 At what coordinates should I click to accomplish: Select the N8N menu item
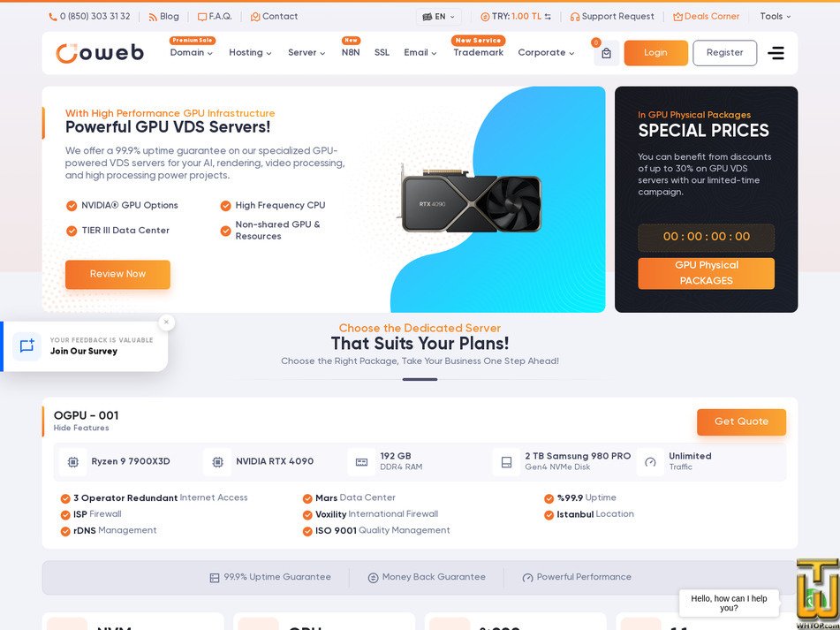tap(351, 52)
